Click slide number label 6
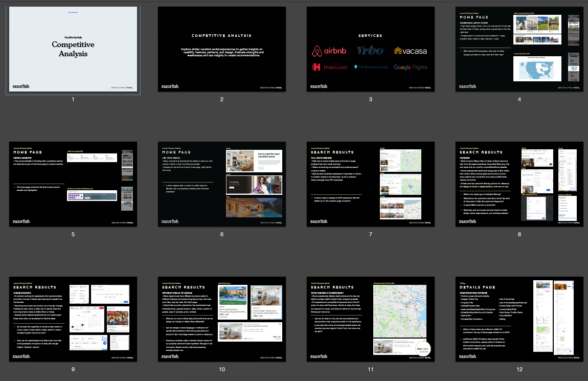Image resolution: width=588 pixels, height=381 pixels. [221, 234]
